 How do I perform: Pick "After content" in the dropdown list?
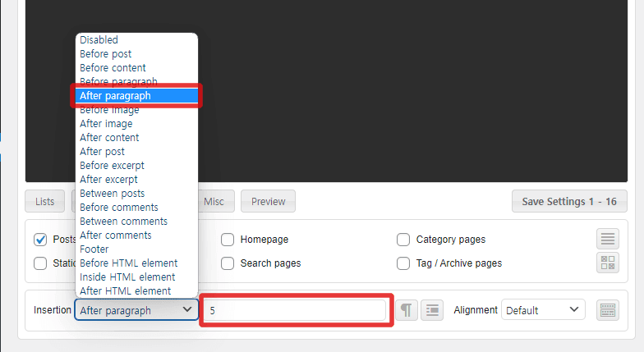[x=109, y=138]
